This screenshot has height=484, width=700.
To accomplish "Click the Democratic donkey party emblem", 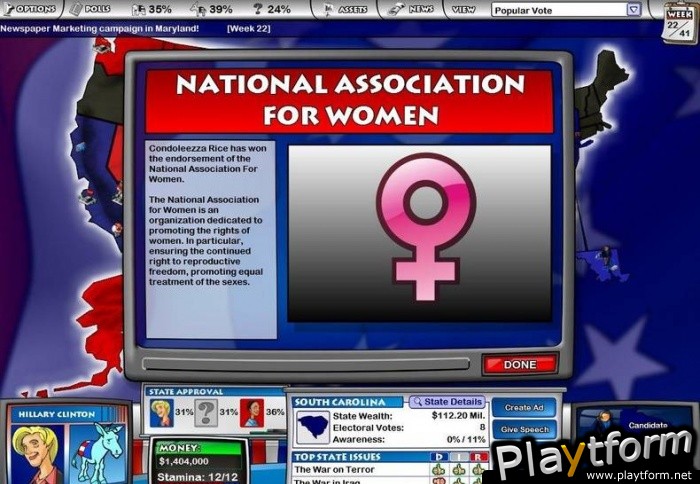I will 99,452.
